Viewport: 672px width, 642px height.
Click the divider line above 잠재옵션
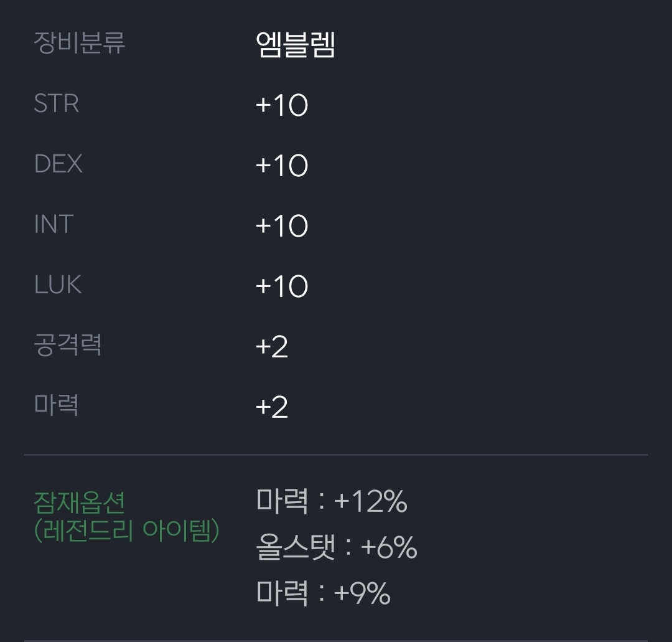tap(336, 455)
